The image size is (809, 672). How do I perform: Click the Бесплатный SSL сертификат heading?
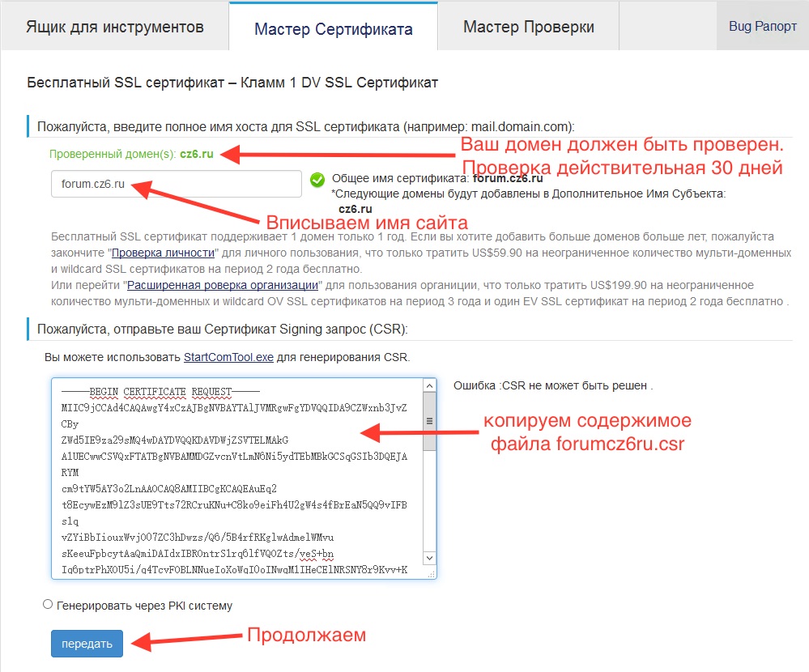[x=232, y=83]
